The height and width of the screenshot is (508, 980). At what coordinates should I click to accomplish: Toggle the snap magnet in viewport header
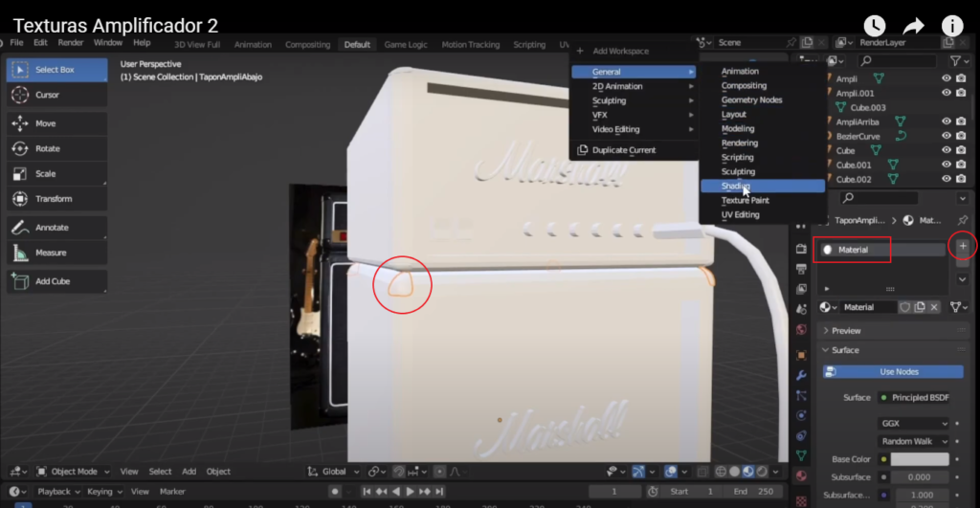click(399, 472)
